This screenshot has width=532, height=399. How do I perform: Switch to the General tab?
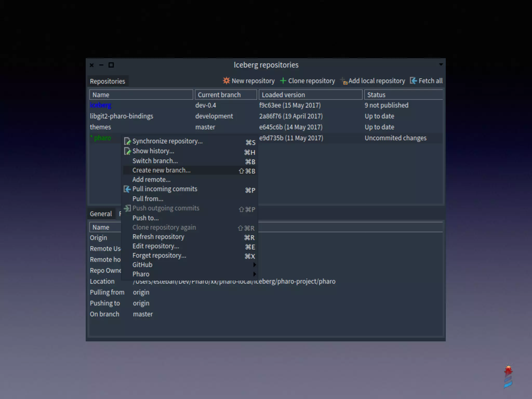click(101, 214)
